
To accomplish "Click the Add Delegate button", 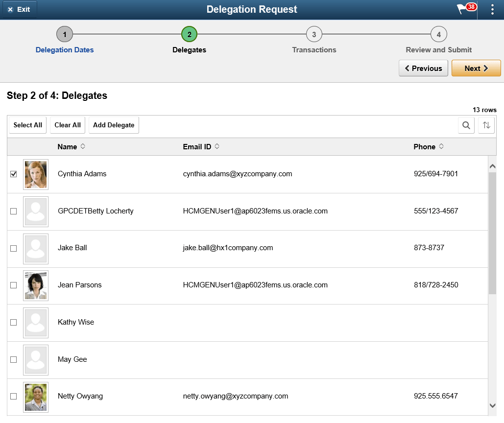I will click(x=113, y=125).
